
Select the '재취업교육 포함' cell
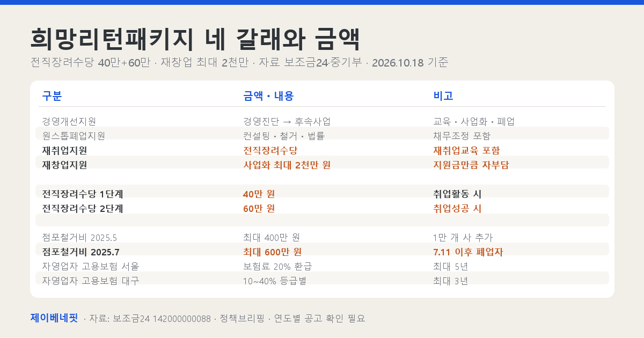pyautogui.click(x=466, y=150)
